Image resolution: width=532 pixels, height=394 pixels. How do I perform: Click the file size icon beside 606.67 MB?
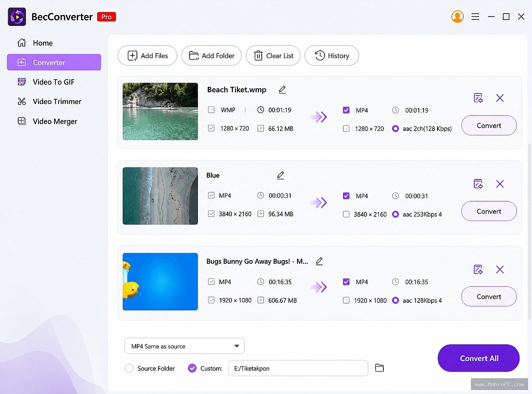click(261, 300)
